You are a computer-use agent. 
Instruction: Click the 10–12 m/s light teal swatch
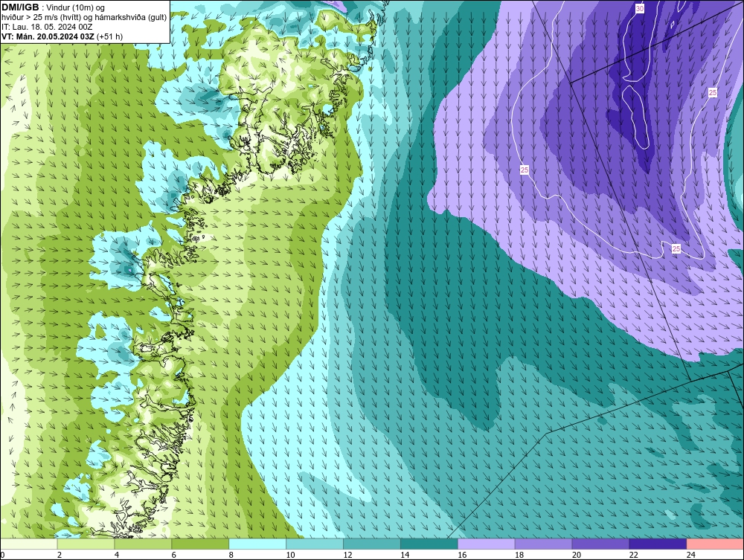coord(315,544)
